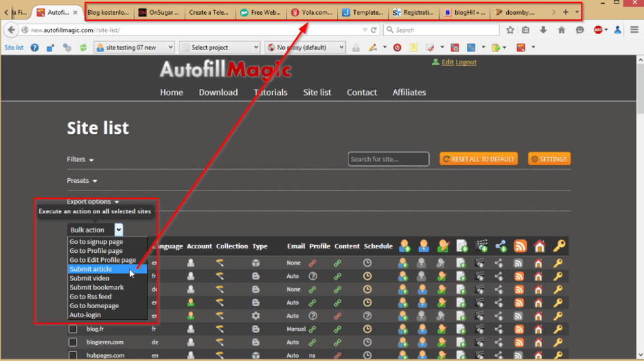644x361 pixels.
Task: Click the browser Search box
Action: point(441,30)
